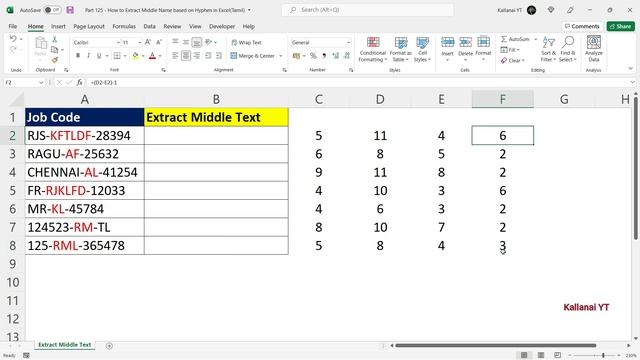This screenshot has height=360, width=640.
Task: Click the Percent Style icon
Action: pyautogui.click(x=313, y=56)
